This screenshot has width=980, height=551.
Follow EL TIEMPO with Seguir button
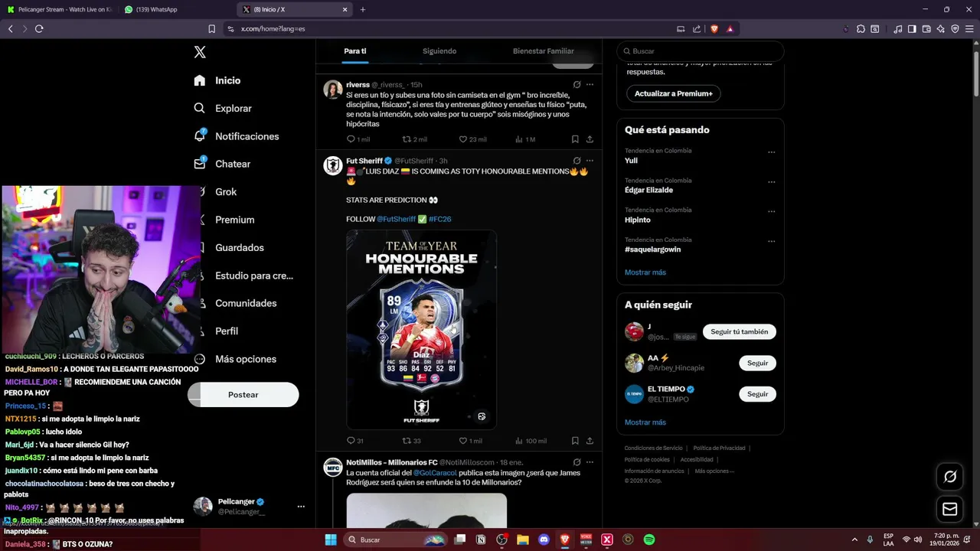point(757,394)
